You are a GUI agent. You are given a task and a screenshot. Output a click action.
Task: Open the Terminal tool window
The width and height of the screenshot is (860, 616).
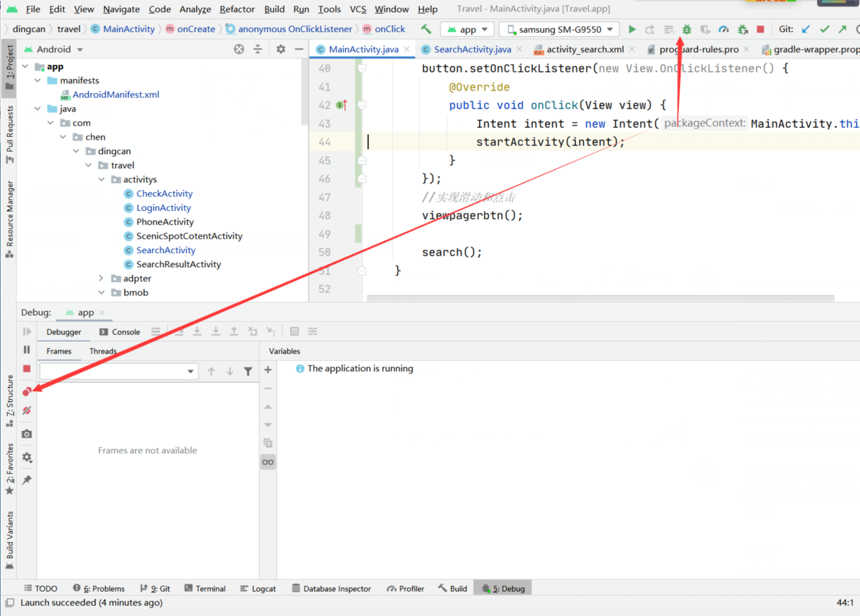click(205, 588)
